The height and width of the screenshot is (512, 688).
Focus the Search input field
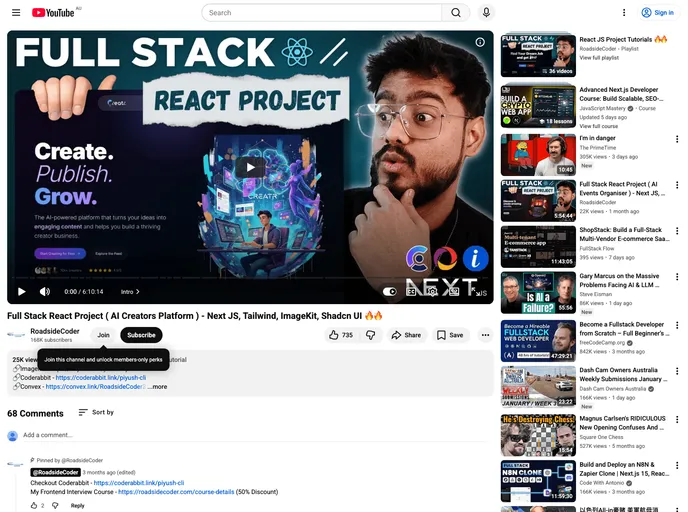pyautogui.click(x=322, y=13)
